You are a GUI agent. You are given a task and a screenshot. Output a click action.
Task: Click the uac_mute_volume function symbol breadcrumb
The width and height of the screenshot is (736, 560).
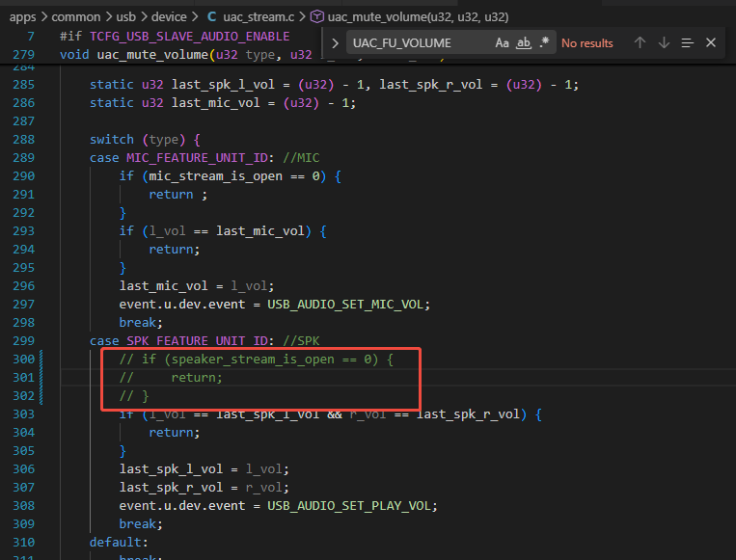click(x=418, y=17)
